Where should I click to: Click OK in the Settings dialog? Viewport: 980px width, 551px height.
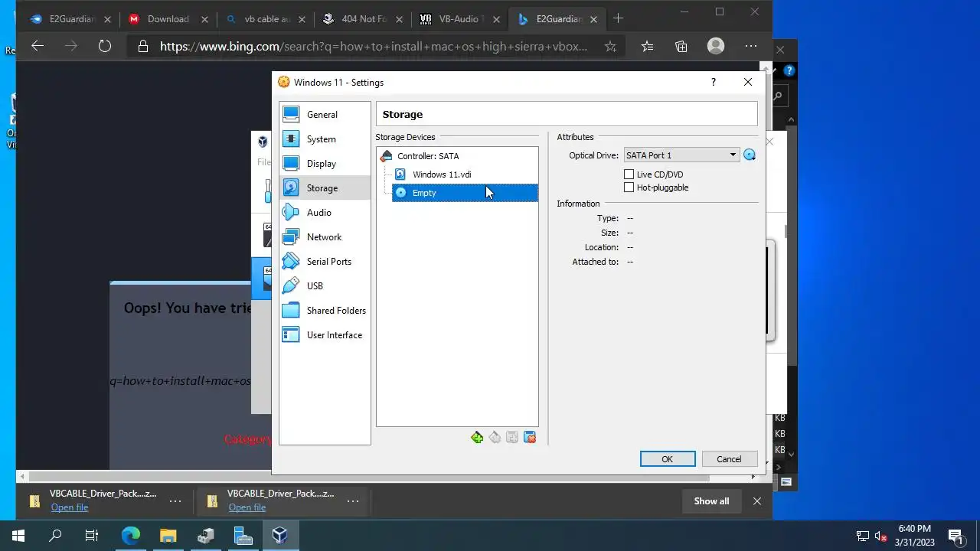click(x=668, y=459)
